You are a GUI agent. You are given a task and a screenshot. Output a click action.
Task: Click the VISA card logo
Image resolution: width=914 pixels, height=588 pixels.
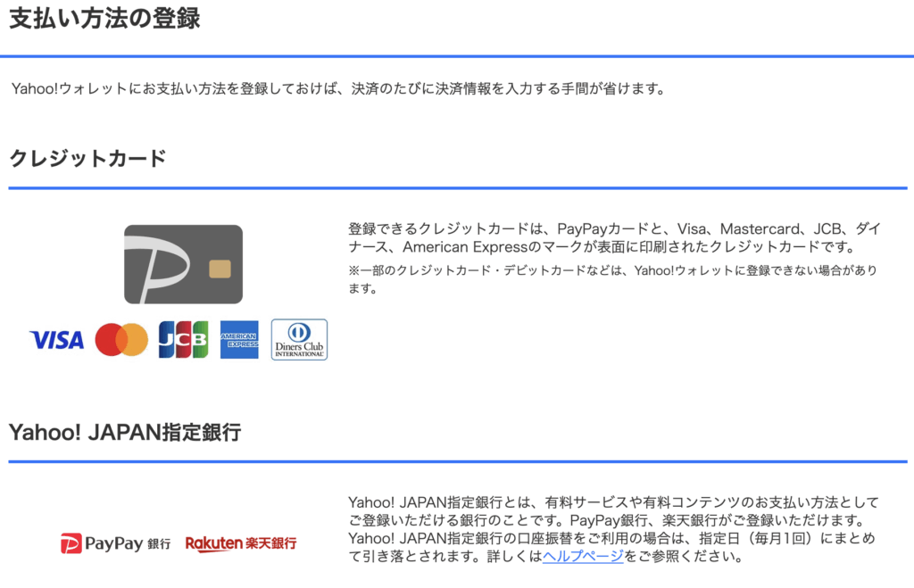(x=56, y=340)
